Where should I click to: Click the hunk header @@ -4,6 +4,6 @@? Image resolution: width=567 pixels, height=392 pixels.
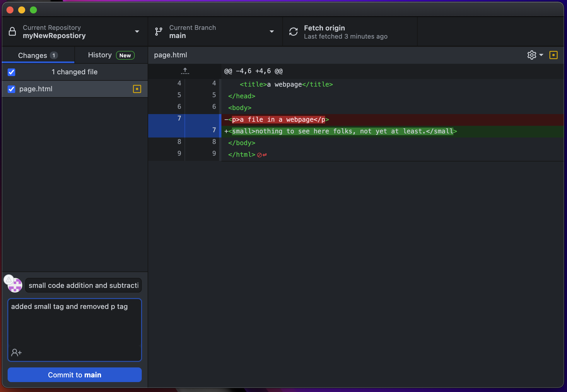pos(253,71)
